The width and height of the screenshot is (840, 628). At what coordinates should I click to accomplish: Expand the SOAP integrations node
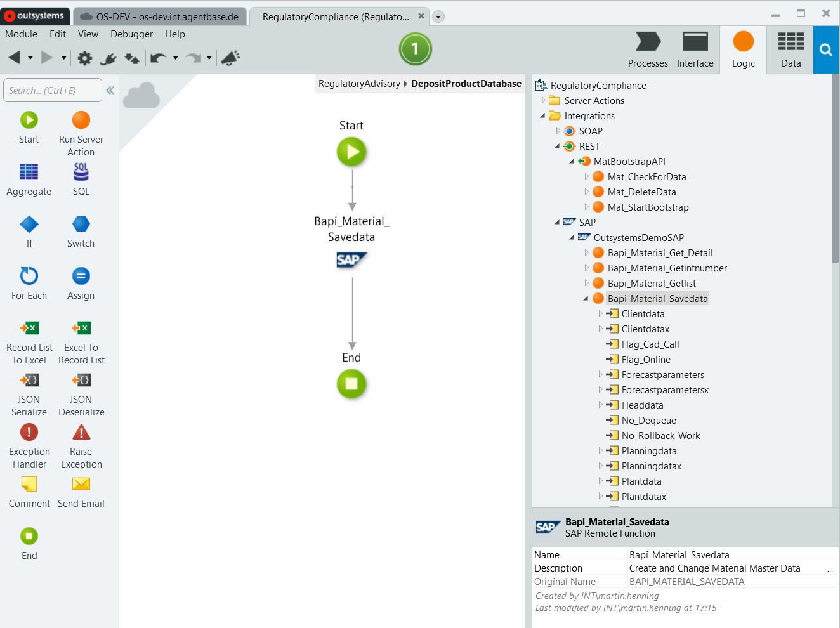click(558, 131)
